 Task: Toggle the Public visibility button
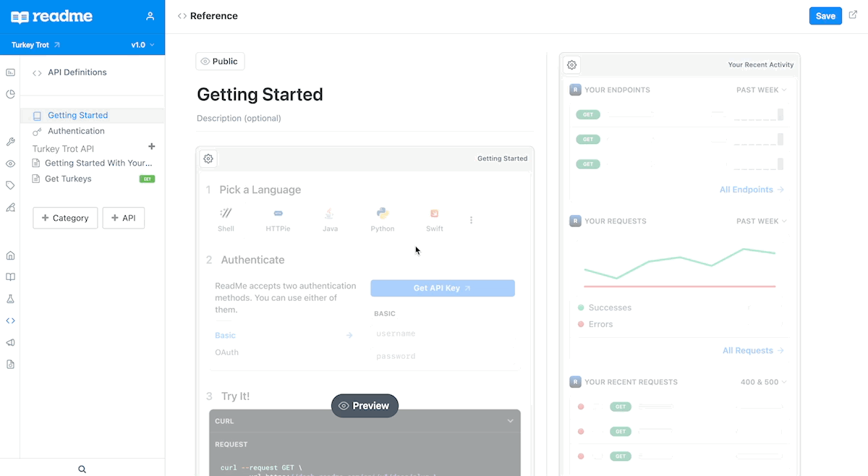(220, 61)
